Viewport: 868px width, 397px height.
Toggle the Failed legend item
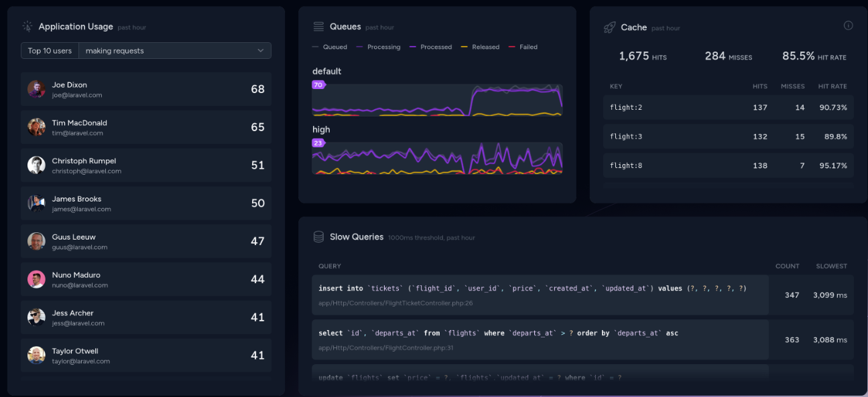pyautogui.click(x=523, y=47)
